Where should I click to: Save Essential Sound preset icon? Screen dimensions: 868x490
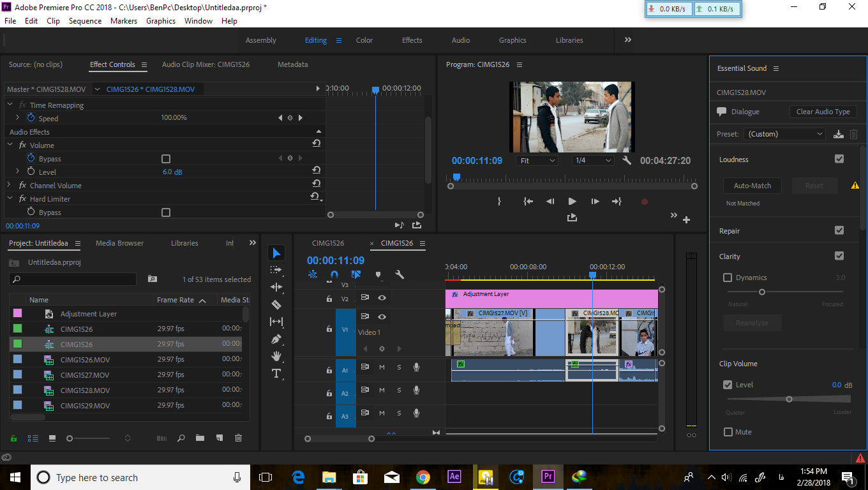tap(839, 134)
